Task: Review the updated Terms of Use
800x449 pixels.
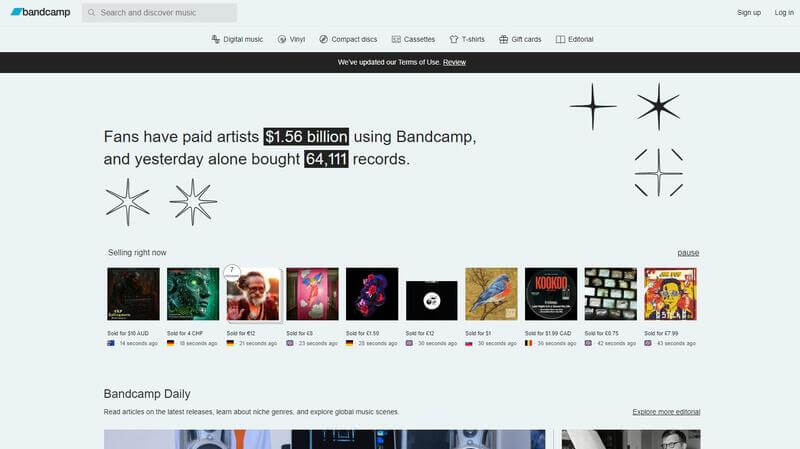Action: point(454,62)
